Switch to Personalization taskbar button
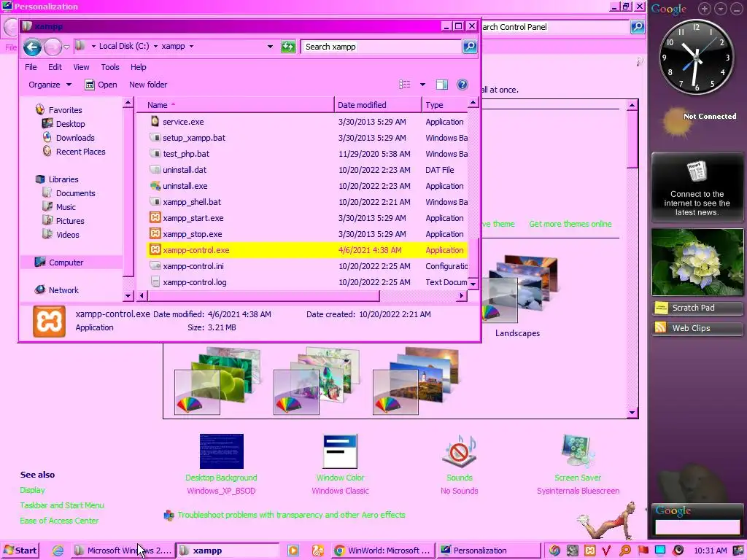 (488, 551)
